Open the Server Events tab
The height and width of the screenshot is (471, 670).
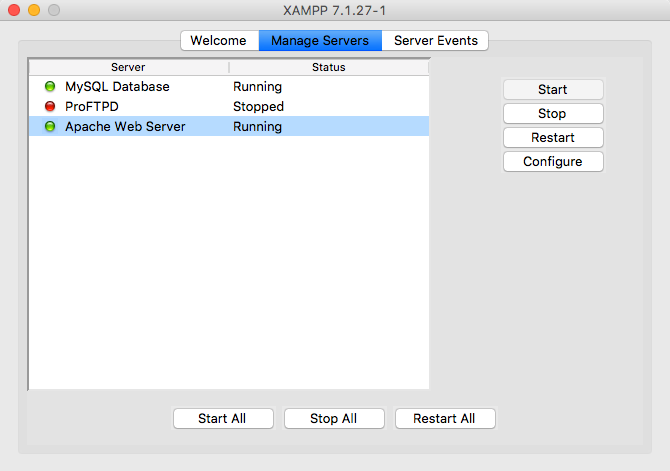click(x=435, y=41)
